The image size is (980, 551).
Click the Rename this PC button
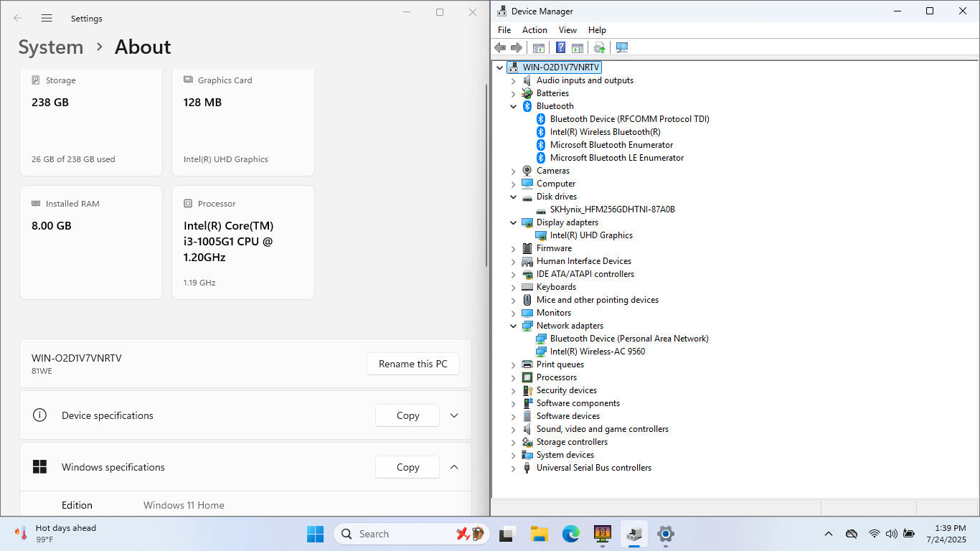(x=413, y=364)
